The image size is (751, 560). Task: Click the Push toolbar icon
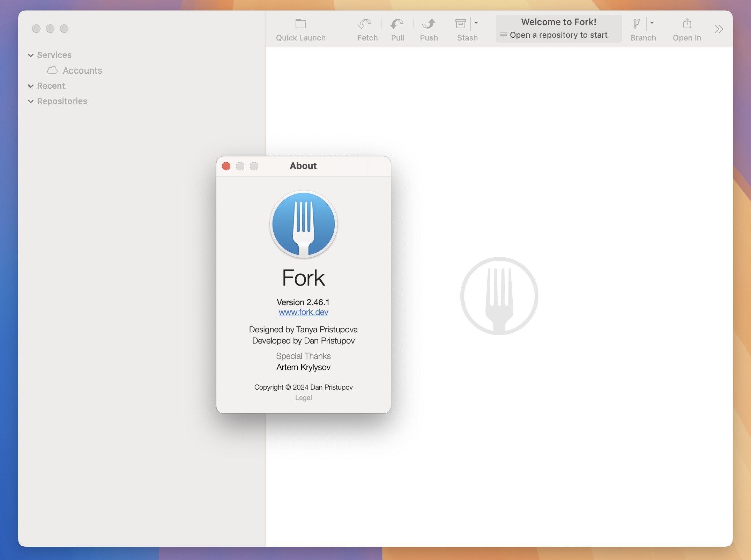coord(429,24)
